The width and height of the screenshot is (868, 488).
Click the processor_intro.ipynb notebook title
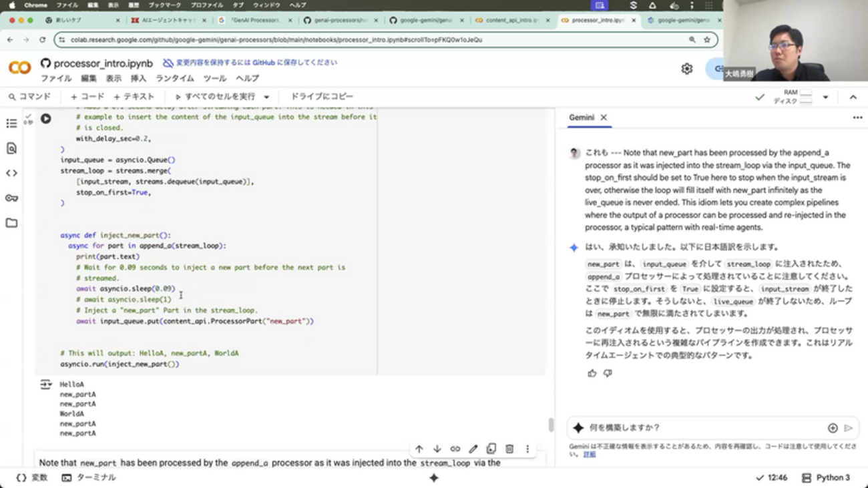(x=103, y=63)
